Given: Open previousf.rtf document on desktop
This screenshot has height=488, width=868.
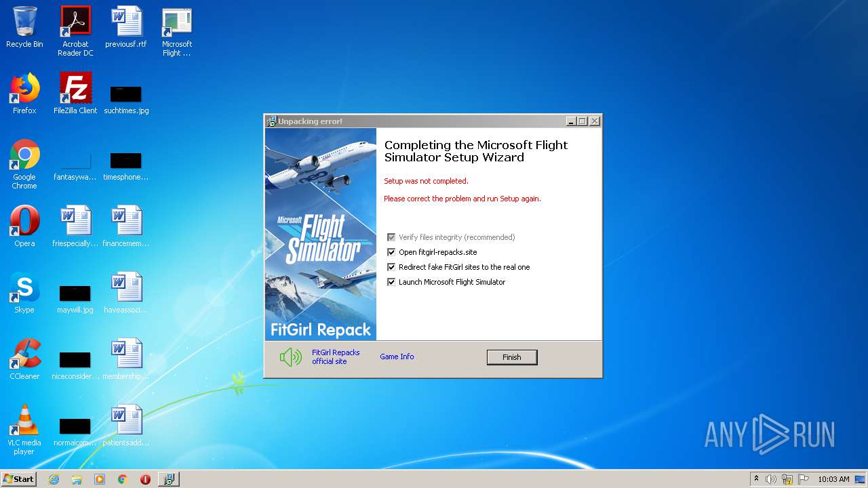Looking at the screenshot, I should (126, 27).
